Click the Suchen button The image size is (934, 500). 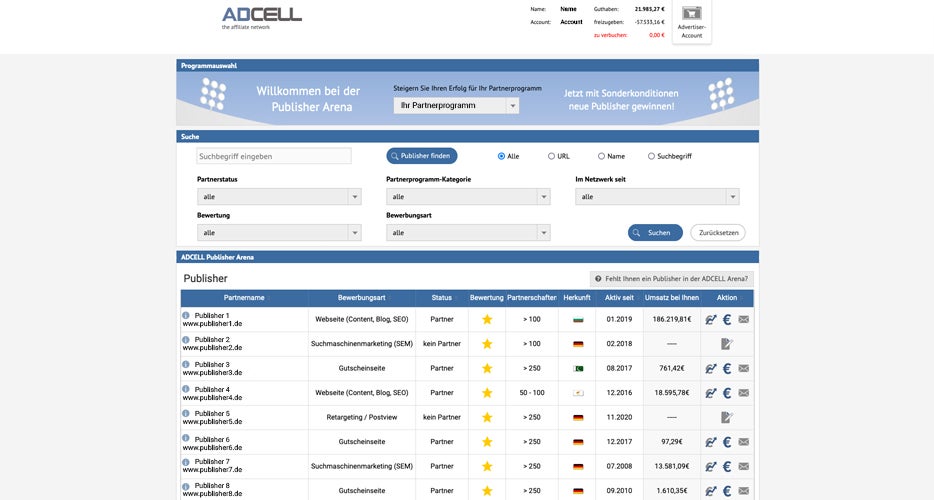(x=655, y=233)
